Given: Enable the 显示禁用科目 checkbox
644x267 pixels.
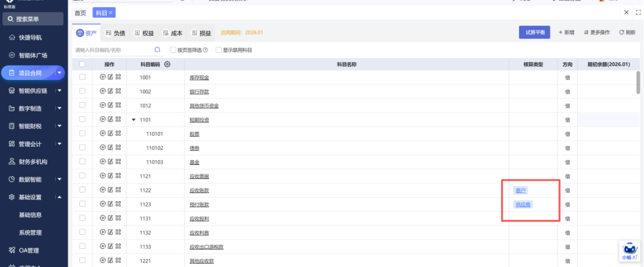Looking at the screenshot, I should click(x=219, y=50).
